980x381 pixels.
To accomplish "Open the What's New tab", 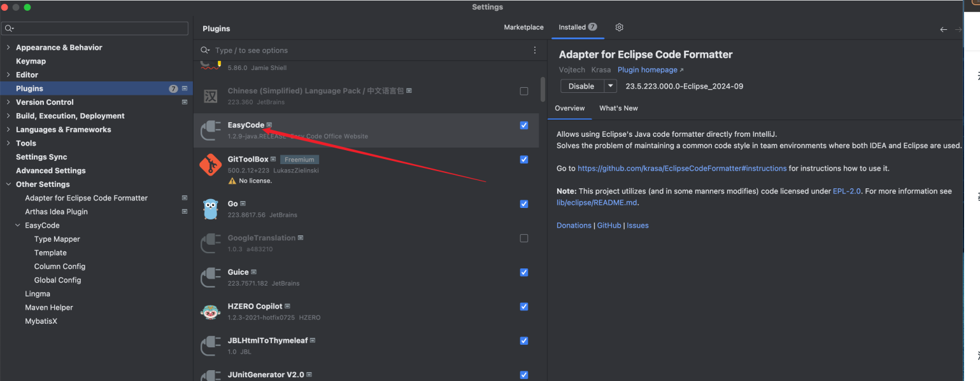I will pyautogui.click(x=618, y=108).
